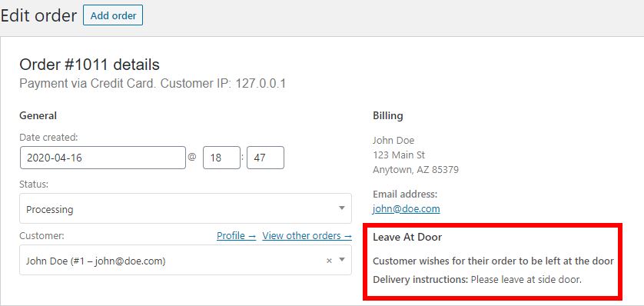644x306 pixels.
Task: Follow the View other orders link
Action: [x=307, y=236]
